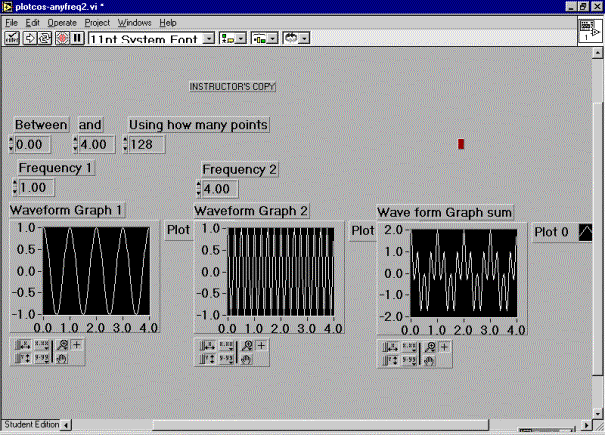Click Y-axis format button of Waveform Graph 1

click(42, 359)
